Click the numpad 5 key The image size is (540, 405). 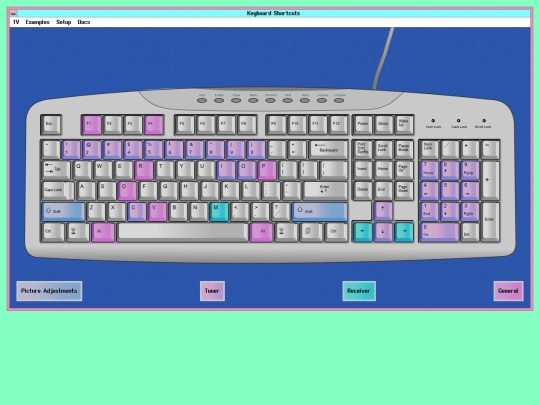tap(449, 191)
